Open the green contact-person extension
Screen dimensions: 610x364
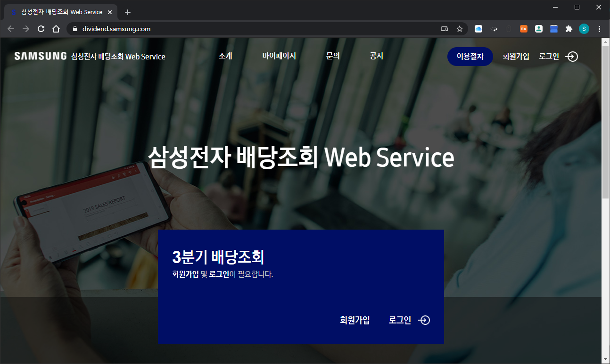coord(539,29)
